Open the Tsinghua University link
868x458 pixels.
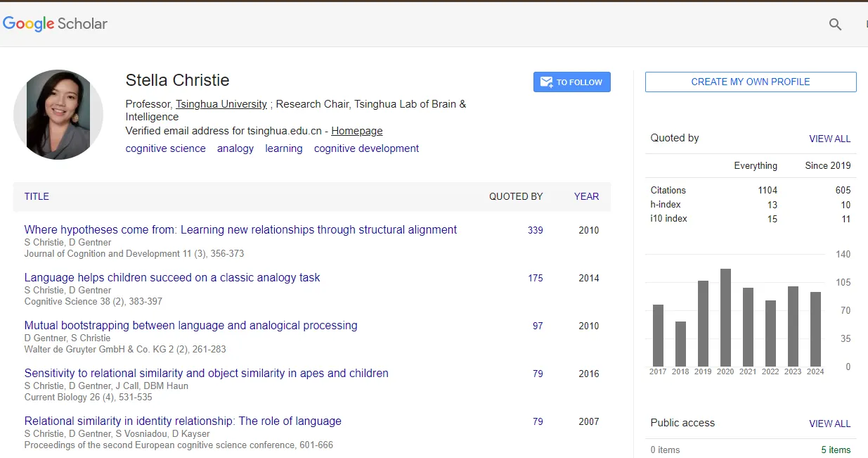(221, 104)
